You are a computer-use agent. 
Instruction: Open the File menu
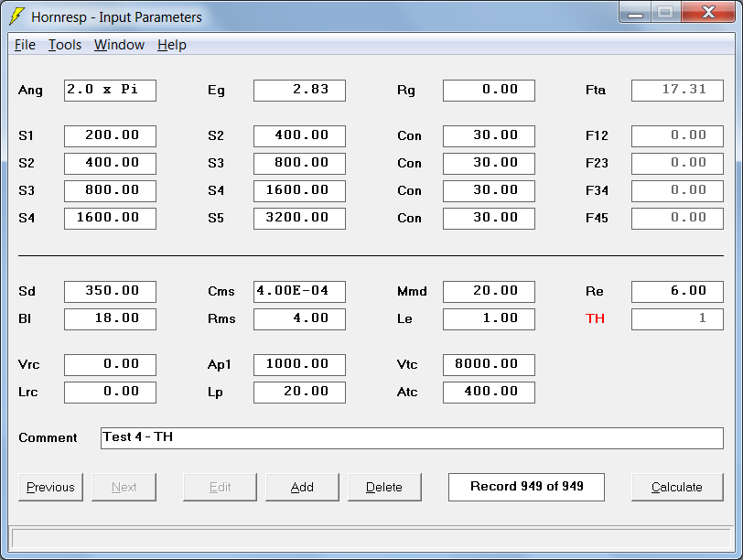pos(25,45)
